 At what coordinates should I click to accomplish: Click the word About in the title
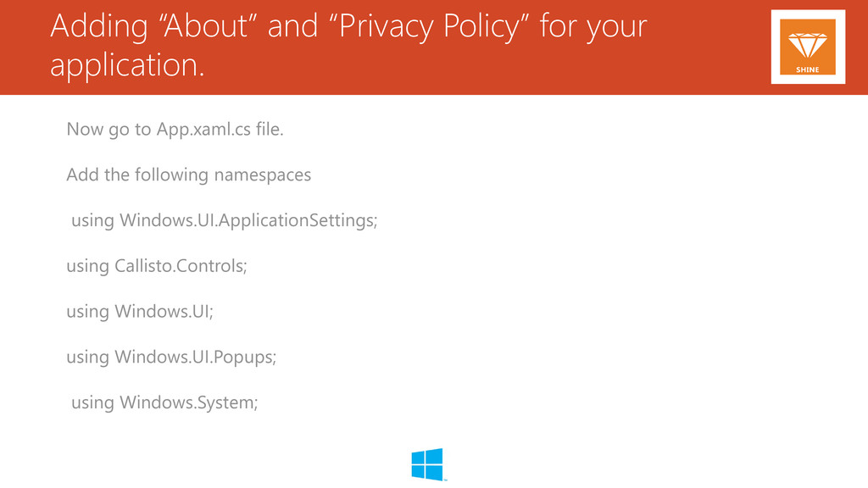click(205, 26)
